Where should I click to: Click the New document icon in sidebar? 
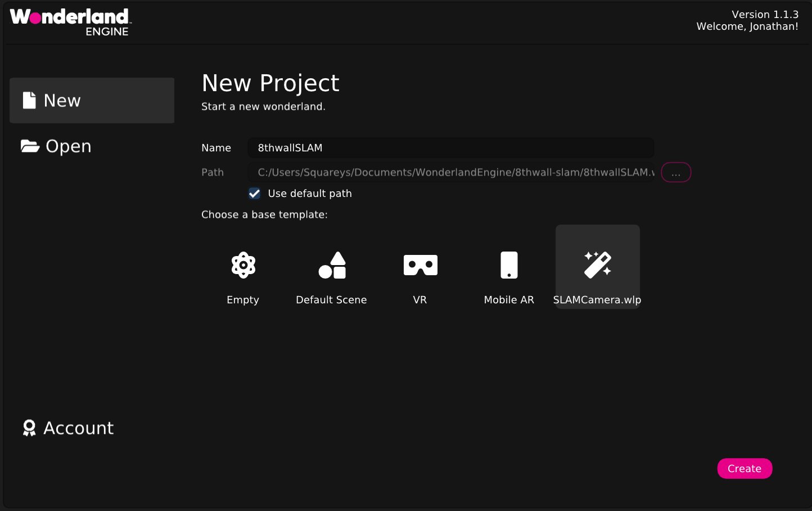tap(29, 100)
